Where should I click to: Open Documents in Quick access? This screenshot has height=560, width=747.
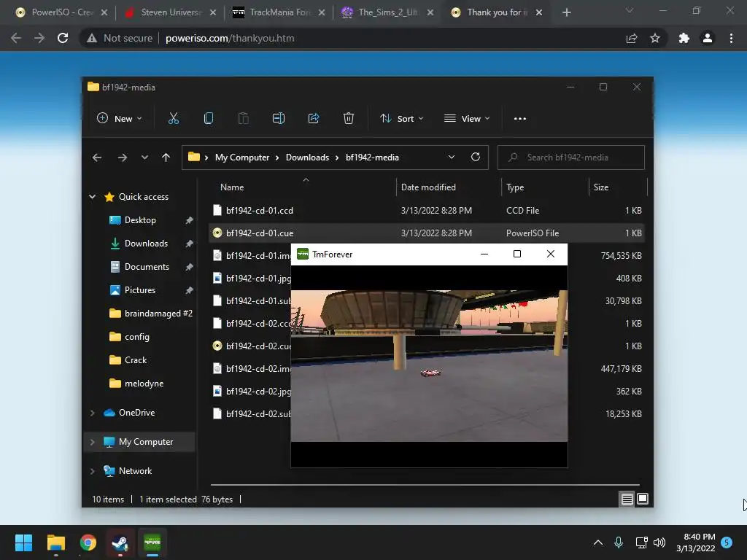[x=147, y=267]
